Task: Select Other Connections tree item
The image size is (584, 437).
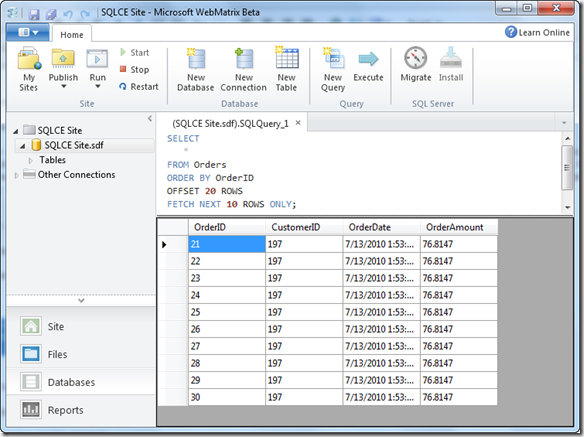Action: 76,174
